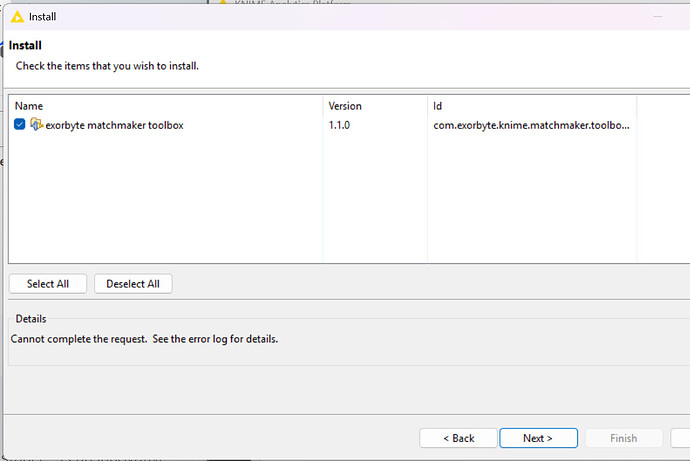Click the greyed-out Finish button
The height and width of the screenshot is (461, 690).
623,438
